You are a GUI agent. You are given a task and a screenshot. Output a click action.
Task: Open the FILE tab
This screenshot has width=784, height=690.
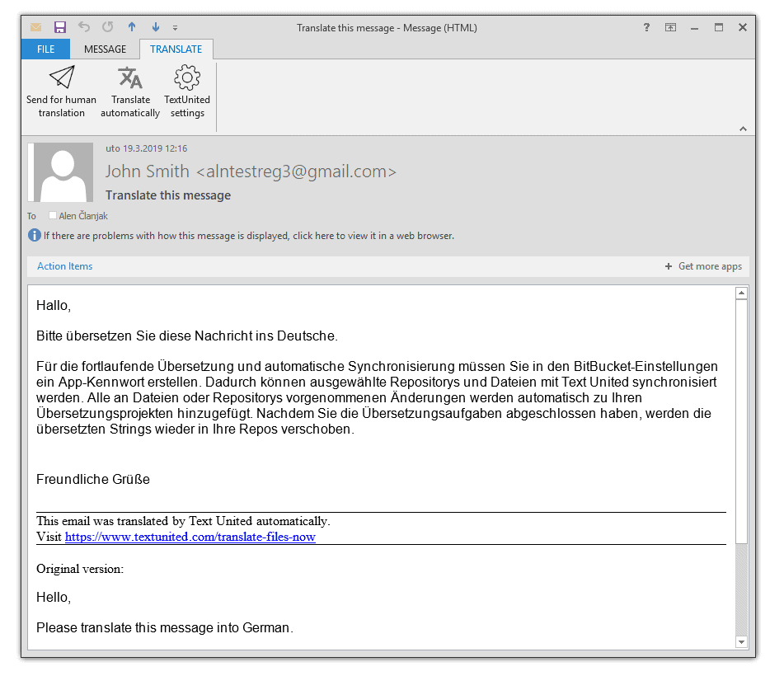[45, 49]
